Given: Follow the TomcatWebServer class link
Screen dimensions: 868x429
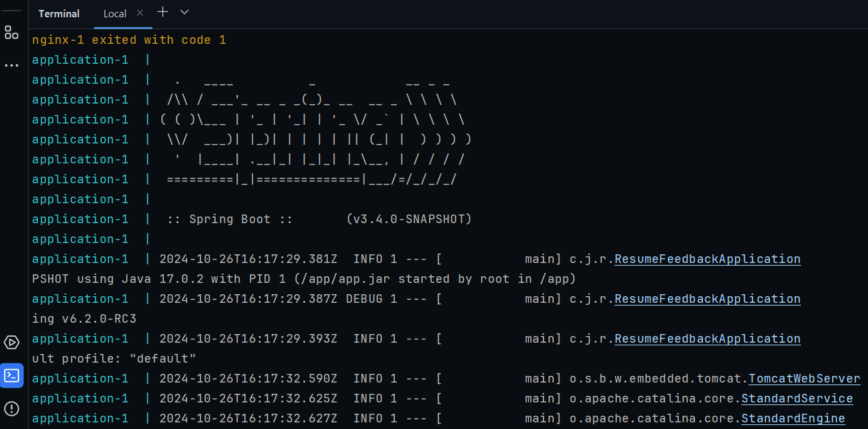Looking at the screenshot, I should tap(804, 379).
